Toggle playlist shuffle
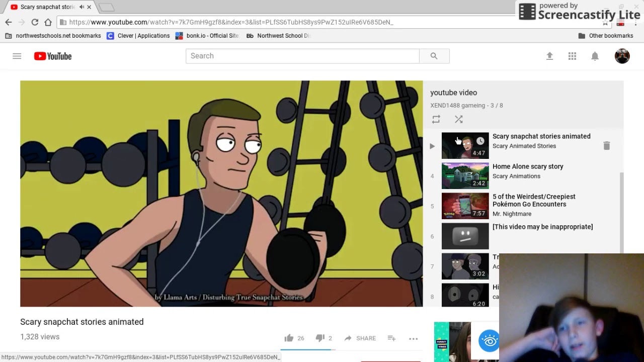This screenshot has height=362, width=644. pos(458,119)
